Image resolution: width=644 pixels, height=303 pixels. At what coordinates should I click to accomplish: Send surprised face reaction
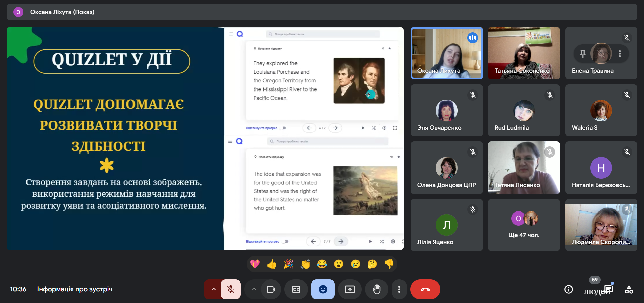pos(339,264)
